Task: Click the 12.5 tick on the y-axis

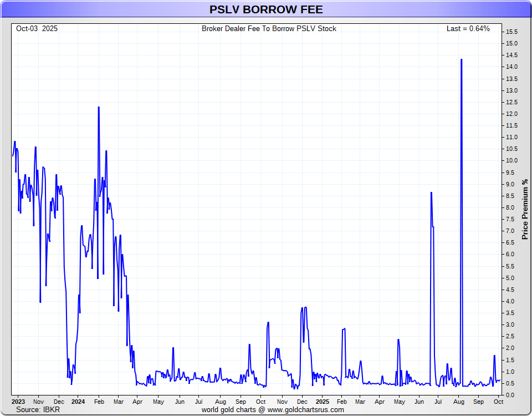Action: (x=511, y=102)
